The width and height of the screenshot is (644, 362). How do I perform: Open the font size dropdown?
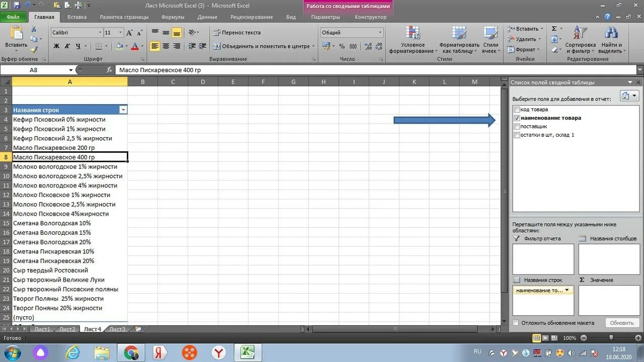point(120,33)
